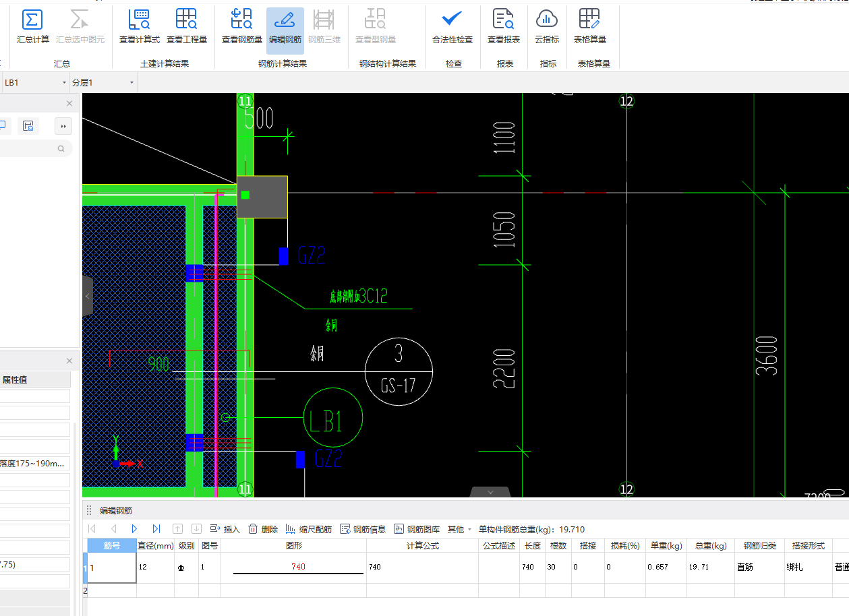Click LB1 label circle in drawing
Image resolution: width=849 pixels, height=616 pixels.
pyautogui.click(x=333, y=419)
